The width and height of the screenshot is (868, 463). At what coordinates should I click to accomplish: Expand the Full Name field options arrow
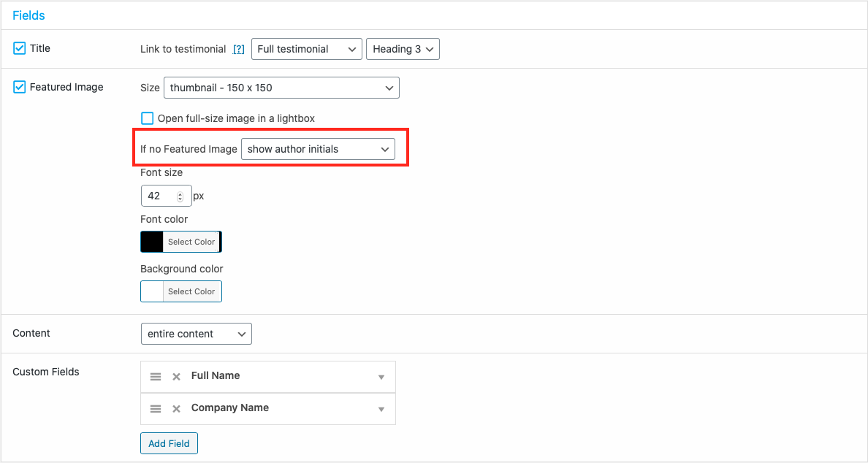tap(381, 378)
